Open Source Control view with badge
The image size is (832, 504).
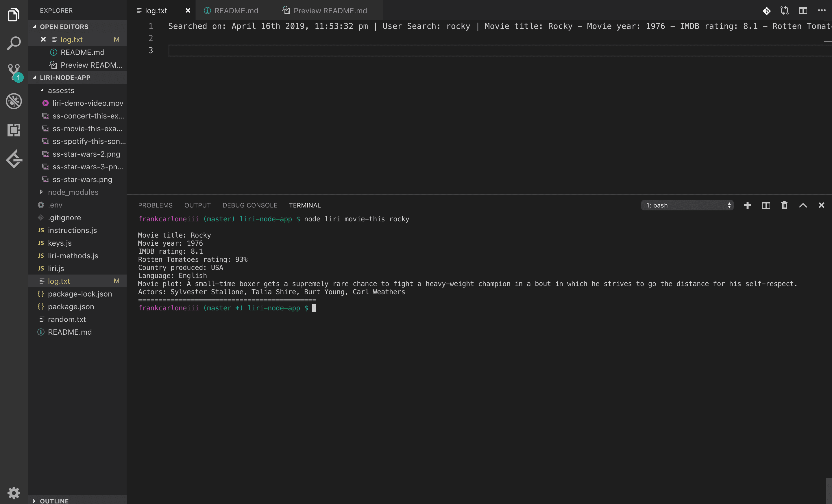tap(14, 72)
